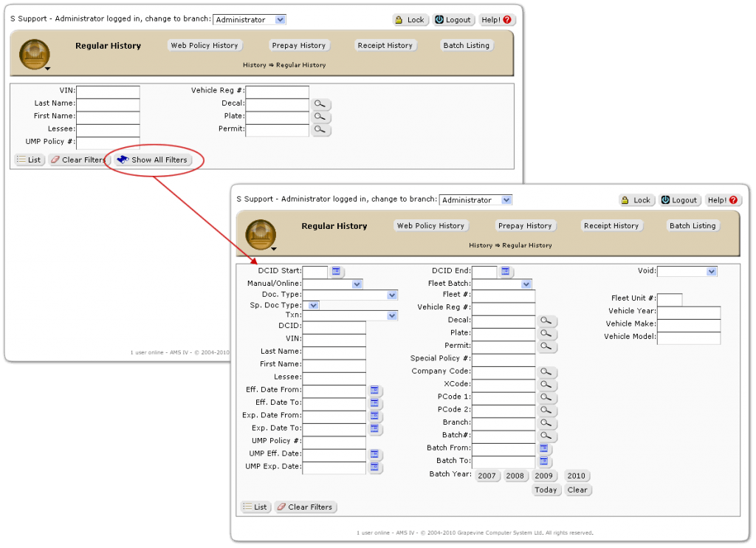The height and width of the screenshot is (548, 756).
Task: Switch to Web Policy History tab in front window
Action: (430, 226)
